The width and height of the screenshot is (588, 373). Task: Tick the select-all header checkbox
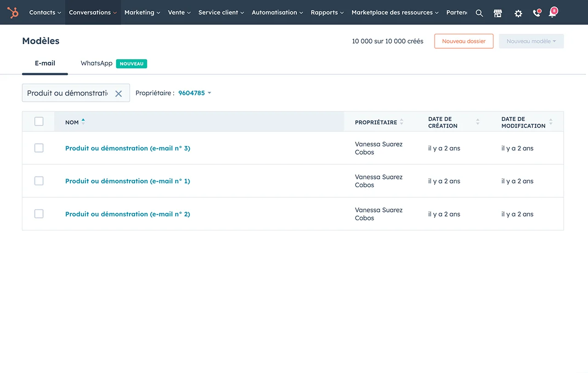pos(39,122)
